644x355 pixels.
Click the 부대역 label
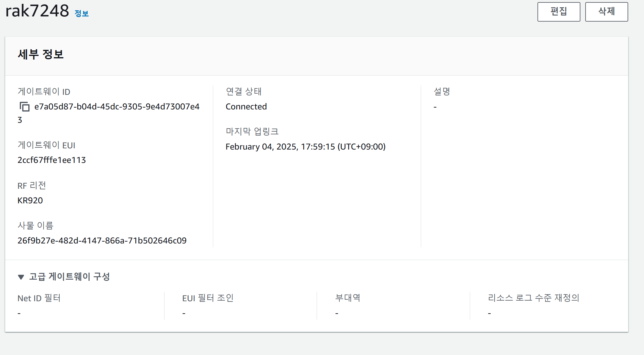[x=348, y=298]
